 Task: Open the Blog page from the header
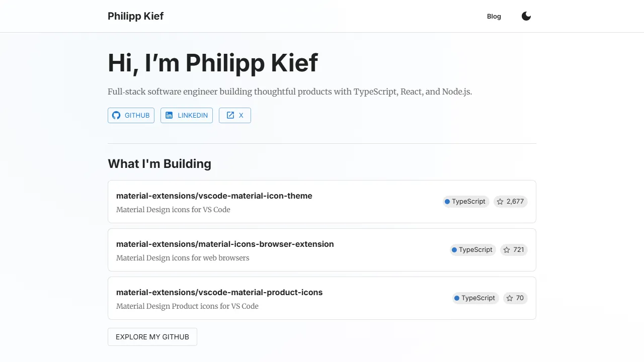coord(494,16)
